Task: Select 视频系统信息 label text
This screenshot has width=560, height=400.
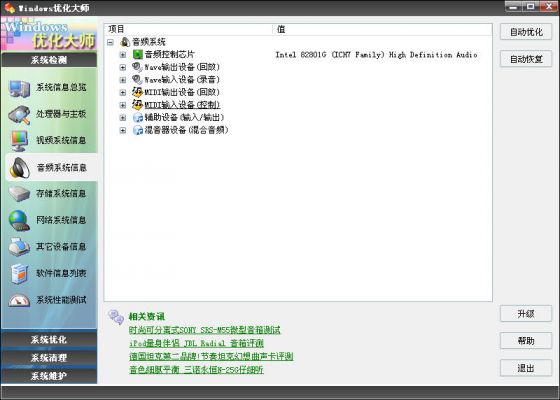Action: click(61, 140)
